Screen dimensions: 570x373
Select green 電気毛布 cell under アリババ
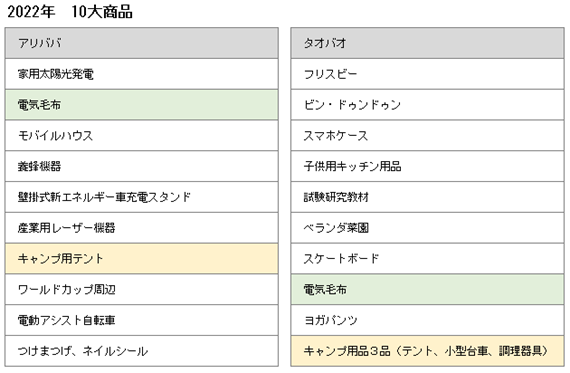142,105
